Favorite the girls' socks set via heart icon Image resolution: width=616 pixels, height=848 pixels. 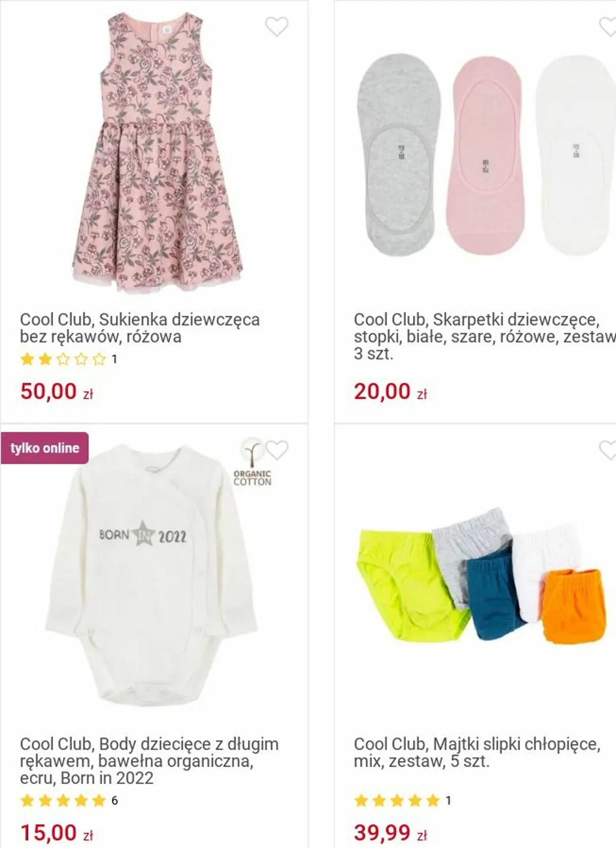coord(608,27)
